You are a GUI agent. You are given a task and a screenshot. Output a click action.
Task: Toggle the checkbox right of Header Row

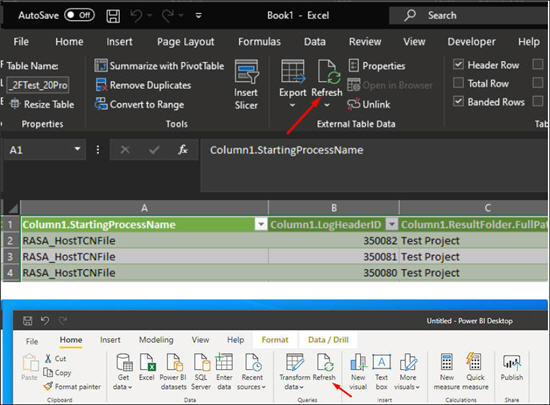[x=537, y=65]
